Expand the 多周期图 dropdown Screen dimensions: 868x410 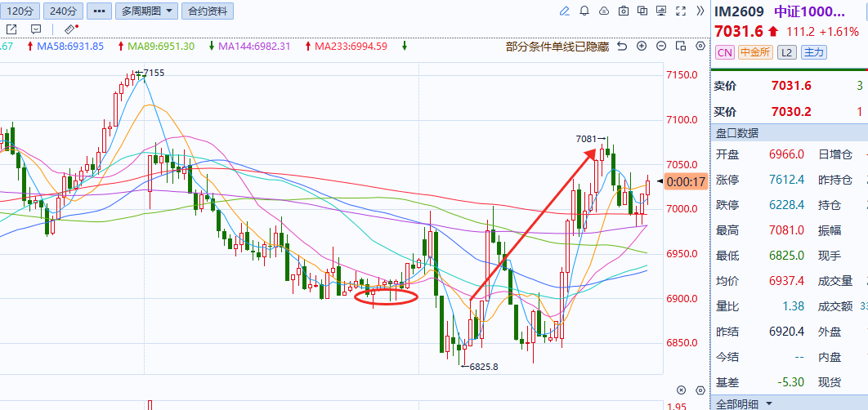147,11
